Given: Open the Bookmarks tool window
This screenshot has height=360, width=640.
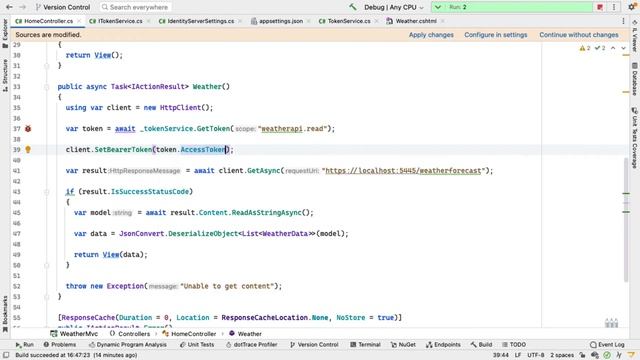Looking at the screenshot, I should tap(5, 313).
